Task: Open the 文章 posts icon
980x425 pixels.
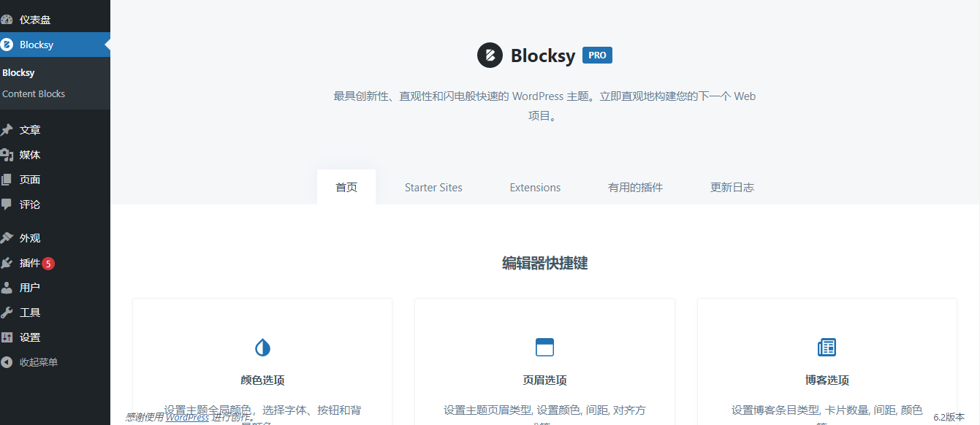Action: point(9,129)
